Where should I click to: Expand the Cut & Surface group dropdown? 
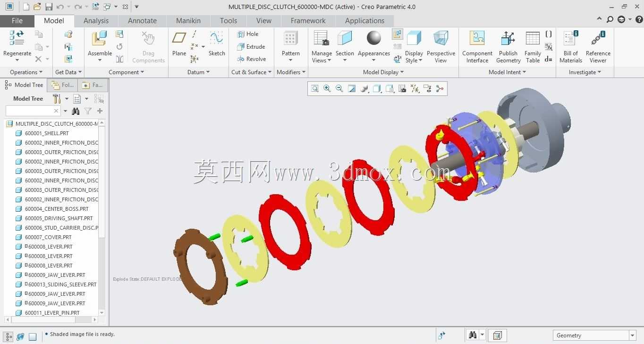click(251, 72)
